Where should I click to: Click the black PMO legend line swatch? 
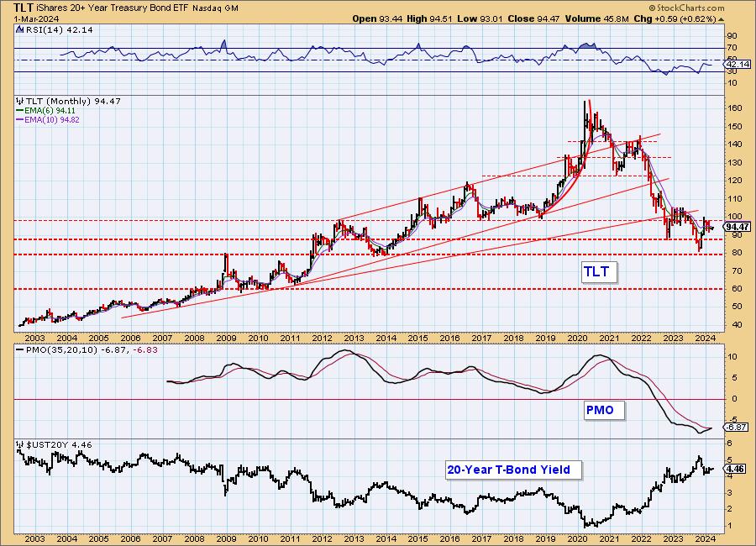[x=20, y=350]
